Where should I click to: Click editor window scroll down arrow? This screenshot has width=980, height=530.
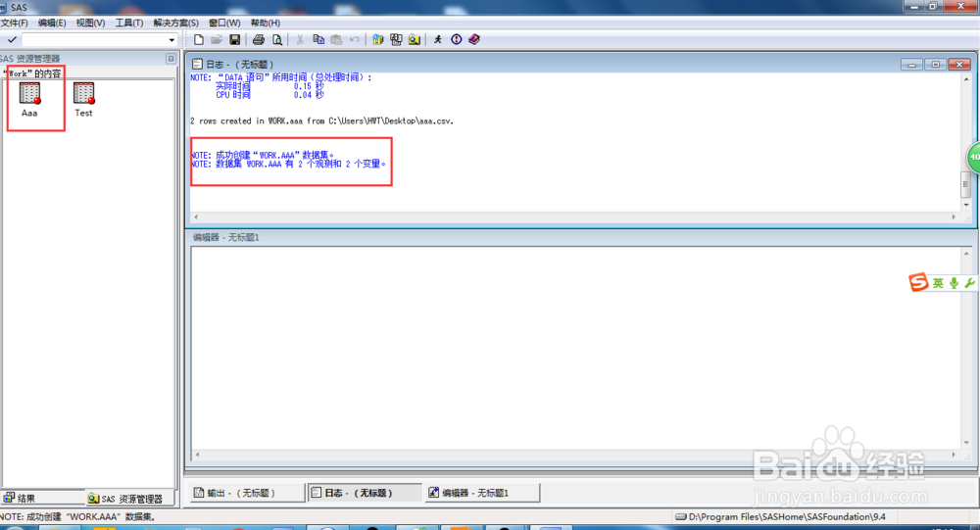click(x=966, y=443)
